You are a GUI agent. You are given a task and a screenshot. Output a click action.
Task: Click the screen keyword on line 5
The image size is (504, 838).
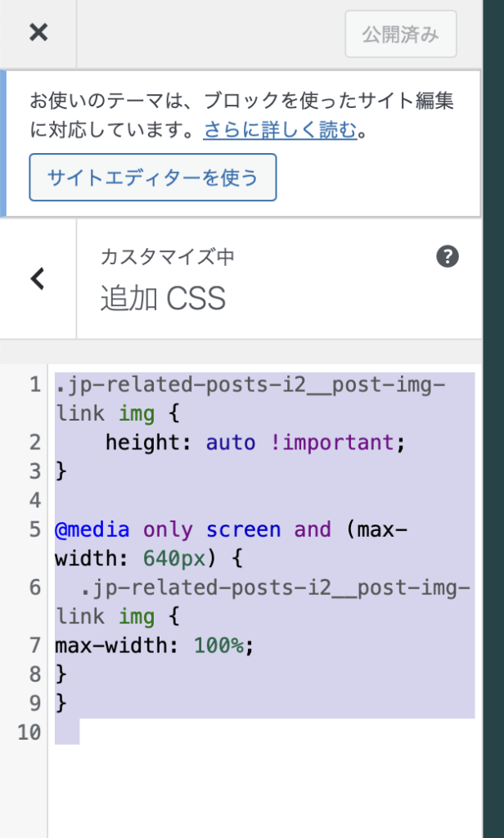tap(243, 529)
